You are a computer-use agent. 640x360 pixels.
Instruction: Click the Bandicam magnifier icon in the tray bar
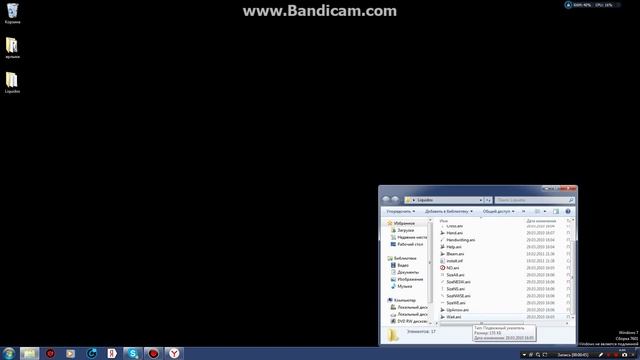click(x=538, y=355)
